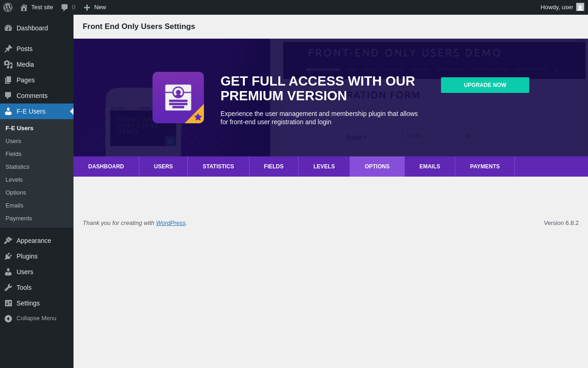Click the Plugins plug icon
This screenshot has height=368, width=588.
[8, 256]
